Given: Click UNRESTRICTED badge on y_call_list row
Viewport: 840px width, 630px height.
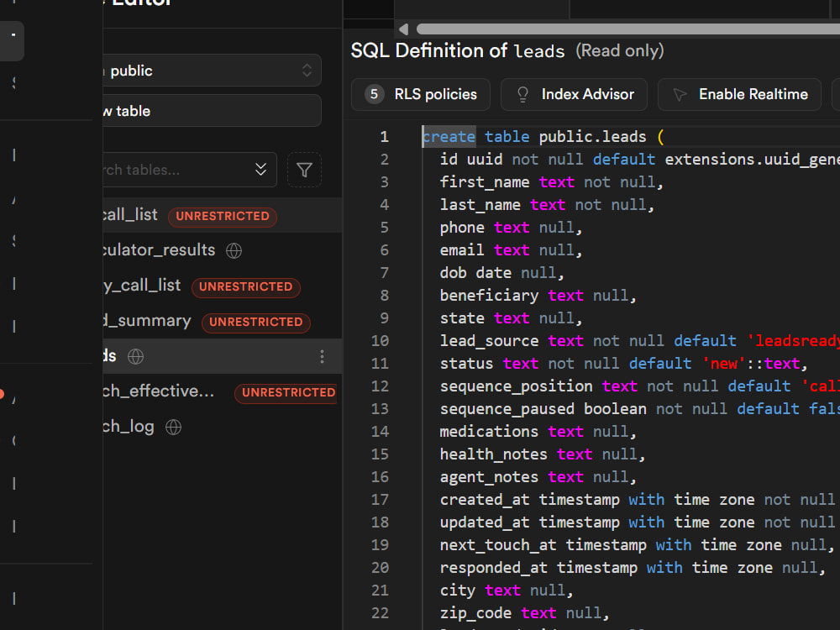Looking at the screenshot, I should pos(246,287).
